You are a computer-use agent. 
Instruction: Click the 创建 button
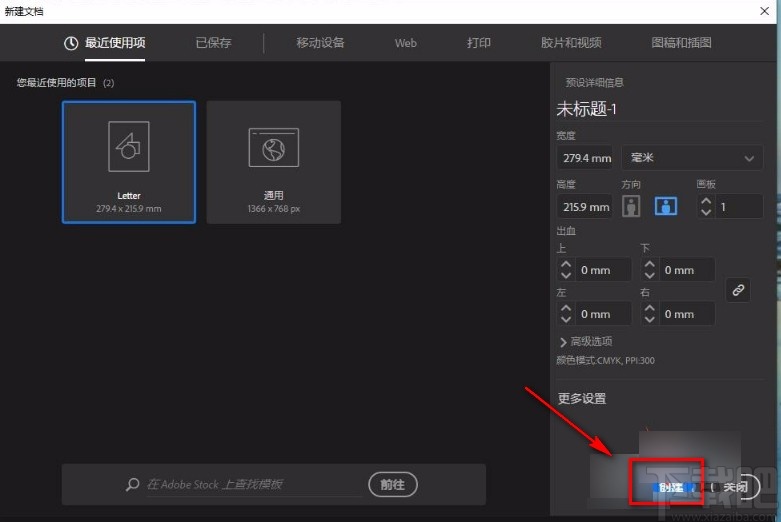(x=670, y=487)
